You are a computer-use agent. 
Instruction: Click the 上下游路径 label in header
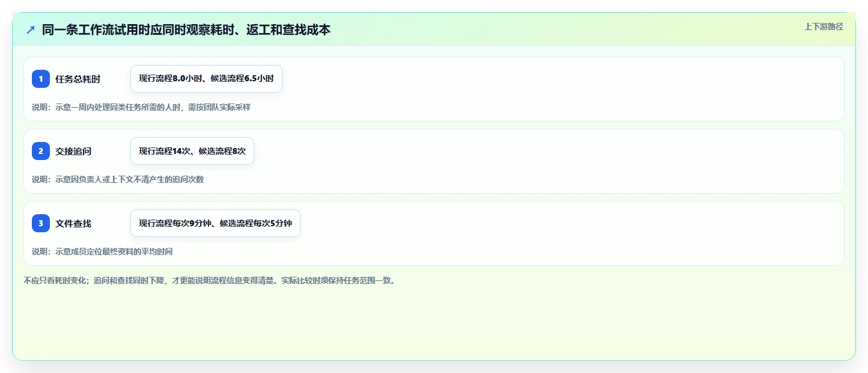coord(824,26)
